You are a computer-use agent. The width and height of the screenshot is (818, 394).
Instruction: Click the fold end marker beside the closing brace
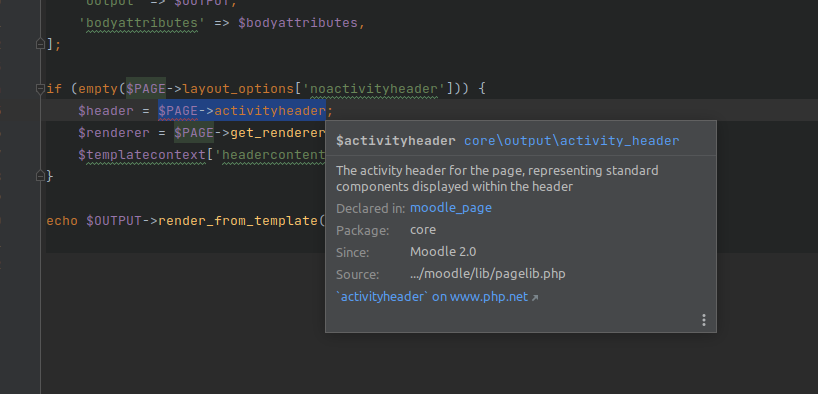40,176
